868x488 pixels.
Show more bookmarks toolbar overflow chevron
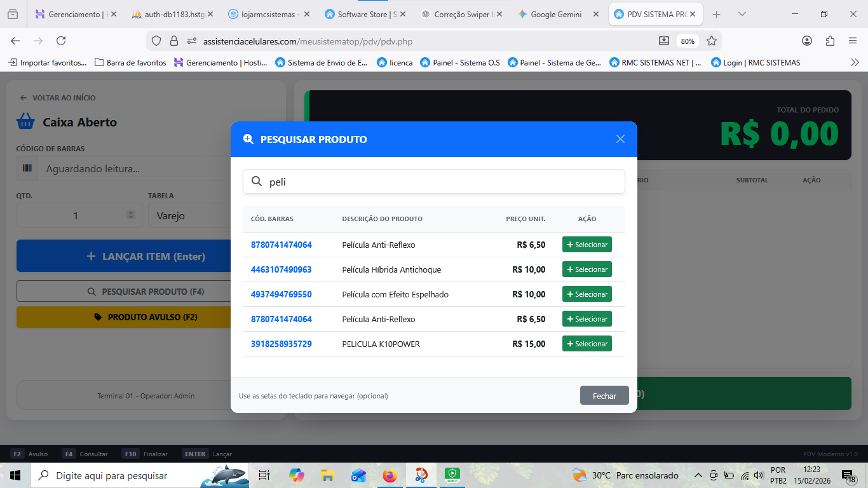tap(855, 62)
